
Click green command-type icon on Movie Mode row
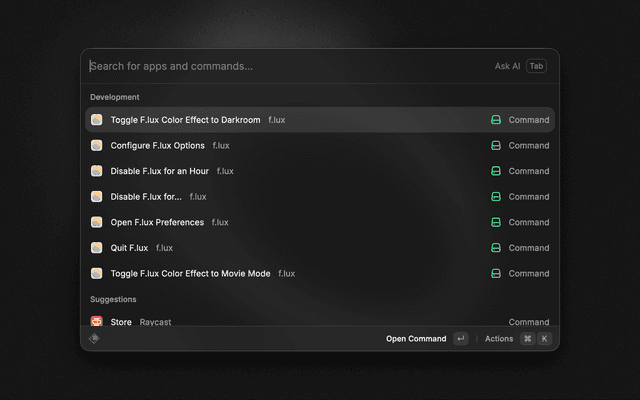point(495,273)
